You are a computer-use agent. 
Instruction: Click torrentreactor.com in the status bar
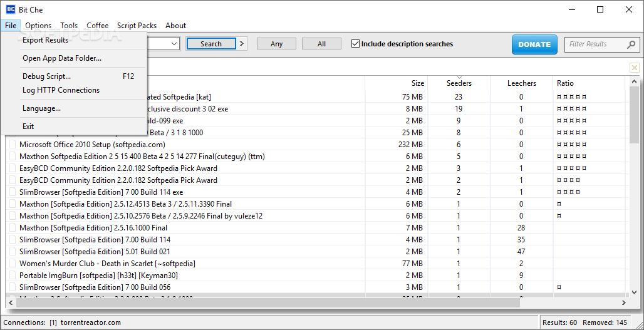tap(91, 322)
